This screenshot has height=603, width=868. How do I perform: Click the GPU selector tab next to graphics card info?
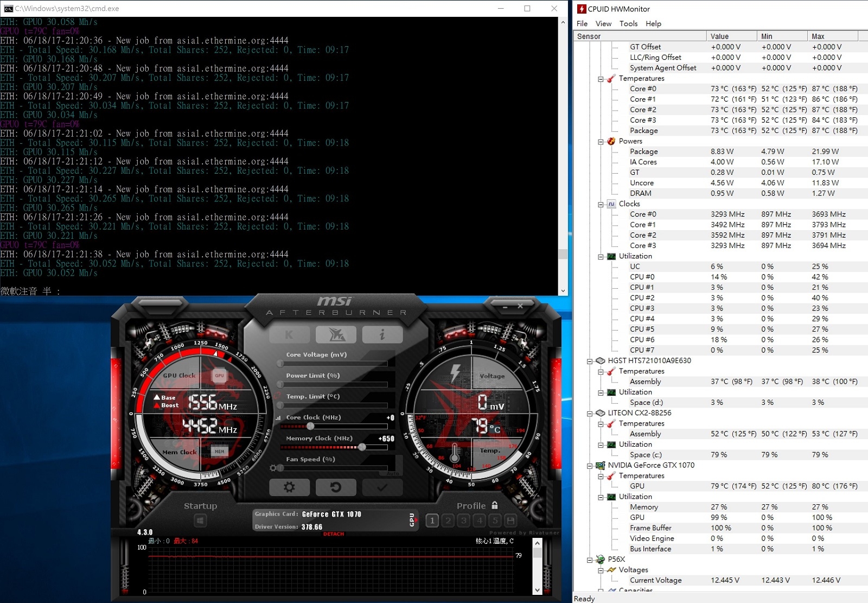(x=412, y=519)
